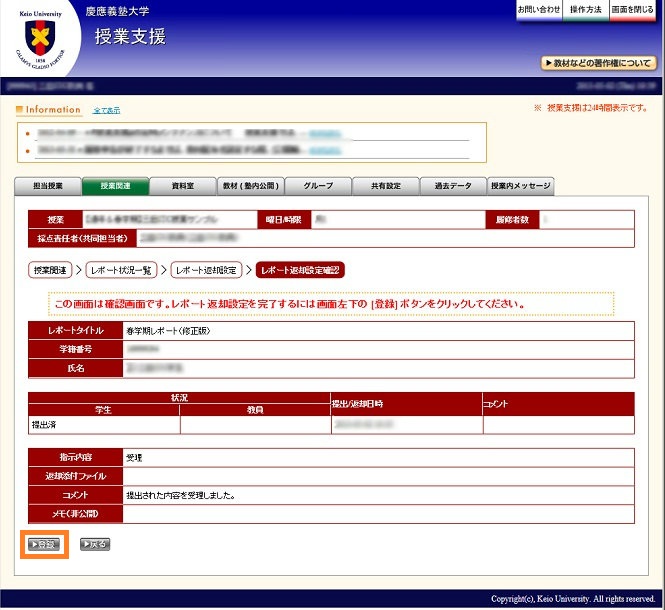Open the 資料室 tab

click(x=183, y=186)
